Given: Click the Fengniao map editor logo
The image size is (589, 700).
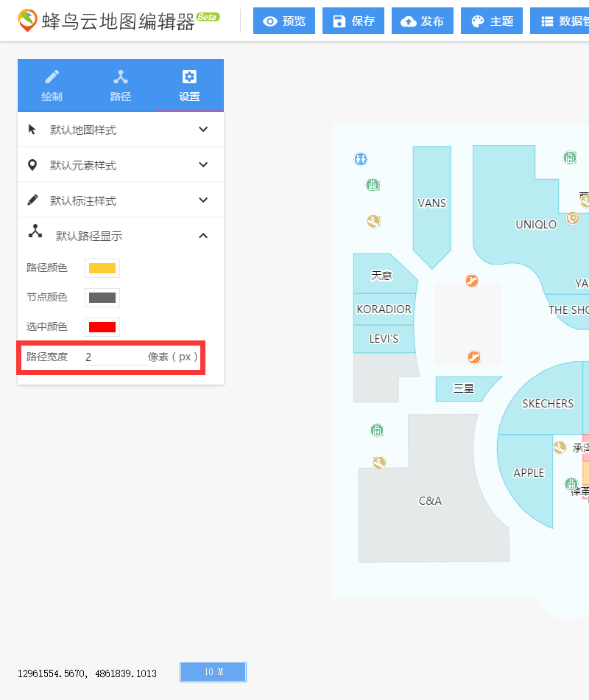Looking at the screenshot, I should click(x=27, y=21).
